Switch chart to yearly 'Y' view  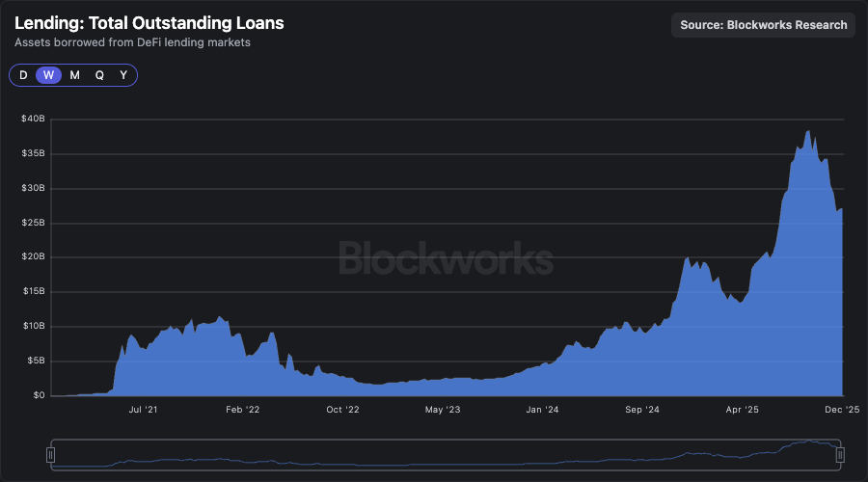[x=123, y=75]
